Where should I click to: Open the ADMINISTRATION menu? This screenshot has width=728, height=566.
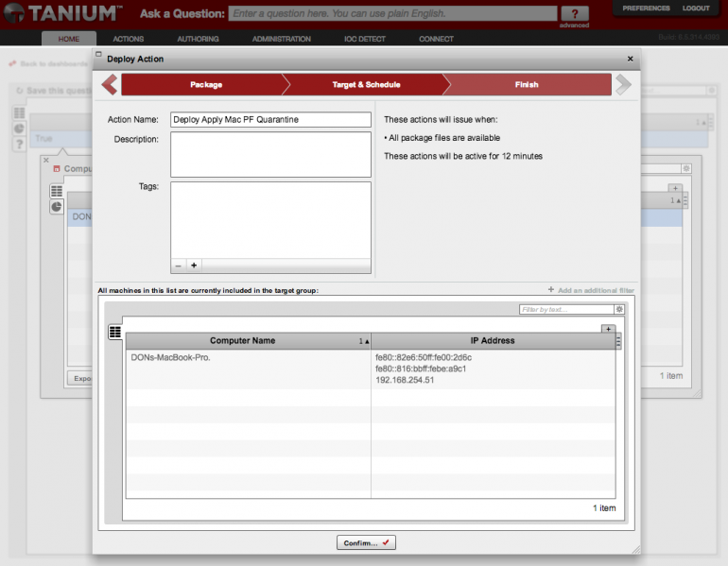(282, 39)
